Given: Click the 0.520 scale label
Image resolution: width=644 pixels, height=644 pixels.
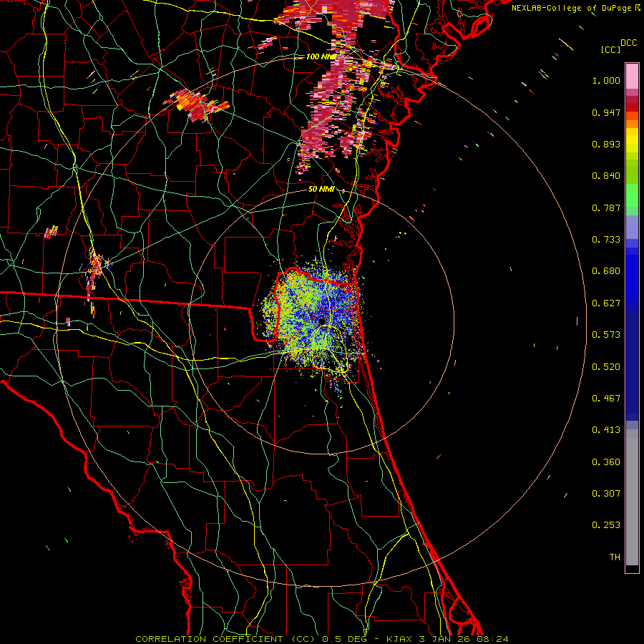Looking at the screenshot, I should point(606,367).
